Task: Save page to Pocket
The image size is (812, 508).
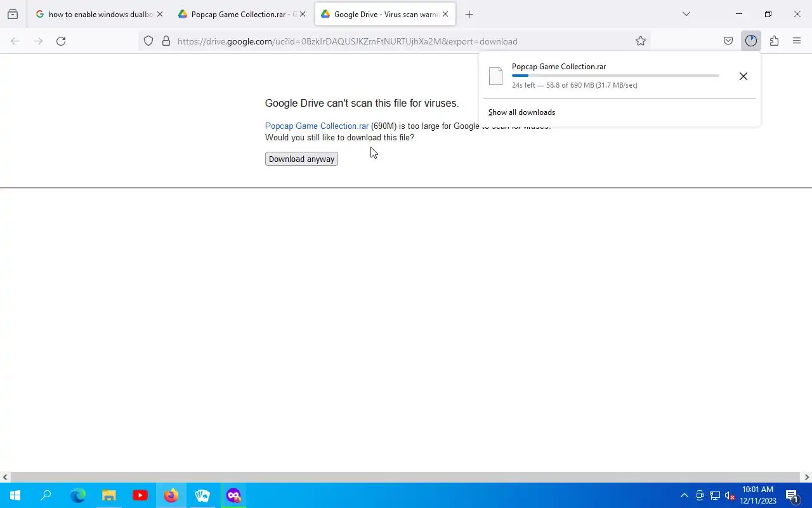Action: [x=728, y=41]
